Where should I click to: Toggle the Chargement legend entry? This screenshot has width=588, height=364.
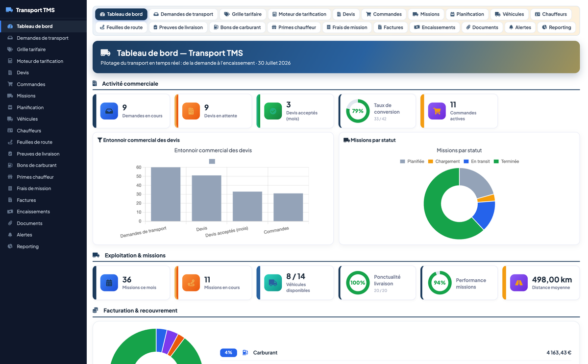pos(444,161)
